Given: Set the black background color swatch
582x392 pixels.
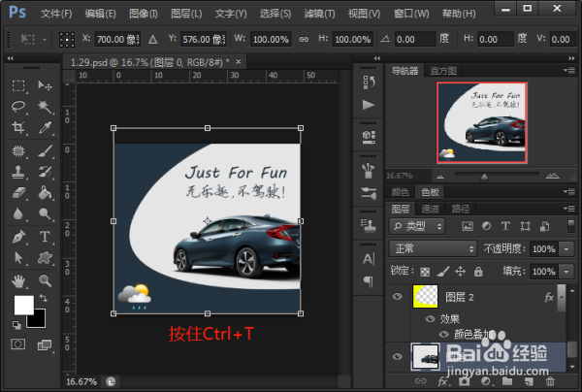Looking at the screenshot, I should click(x=40, y=321).
